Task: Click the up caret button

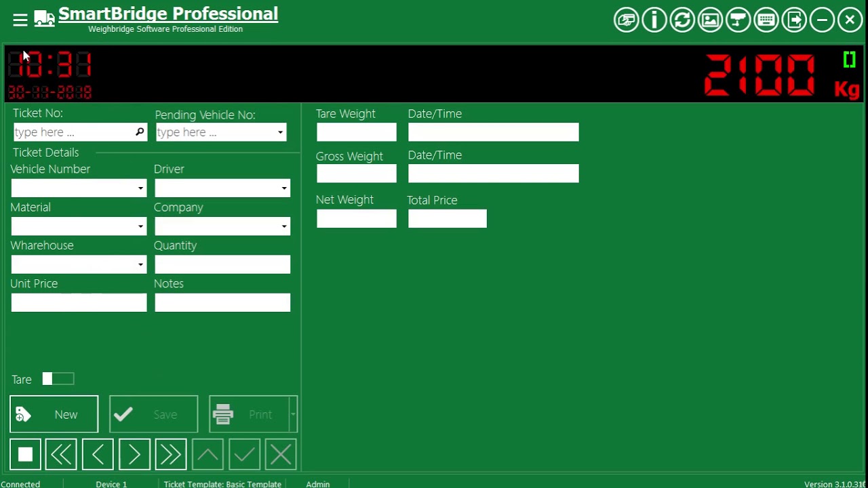Action: [x=208, y=455]
